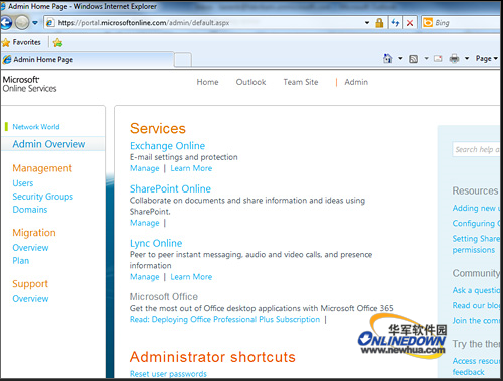Click the Support section heading
The width and height of the screenshot is (503, 381).
[x=30, y=284]
